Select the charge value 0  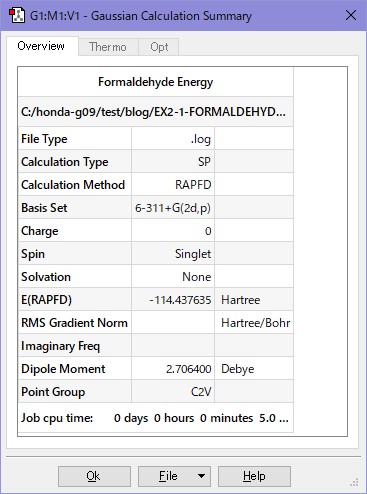pos(208,231)
